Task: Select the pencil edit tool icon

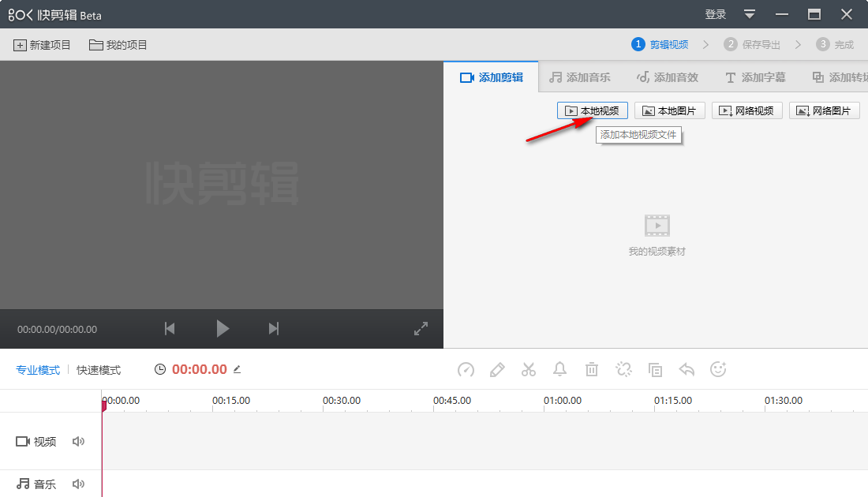Action: point(497,369)
